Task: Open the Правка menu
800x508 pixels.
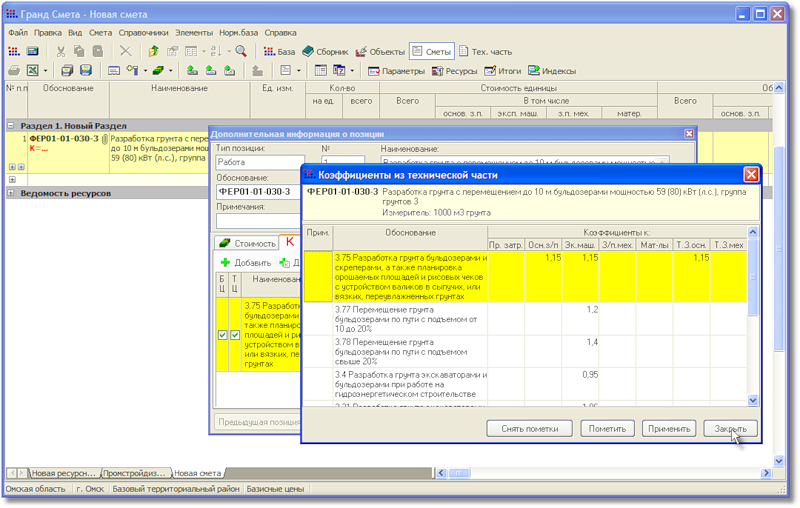Action: click(x=47, y=33)
